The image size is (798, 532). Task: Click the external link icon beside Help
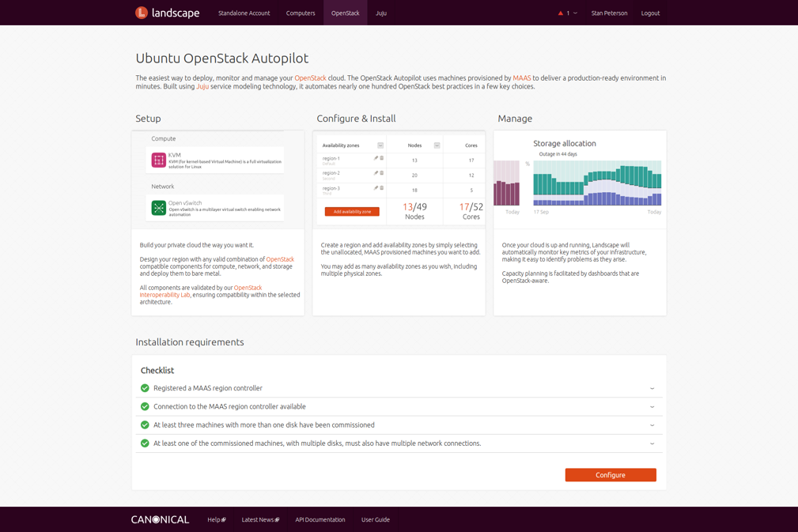pos(223,520)
